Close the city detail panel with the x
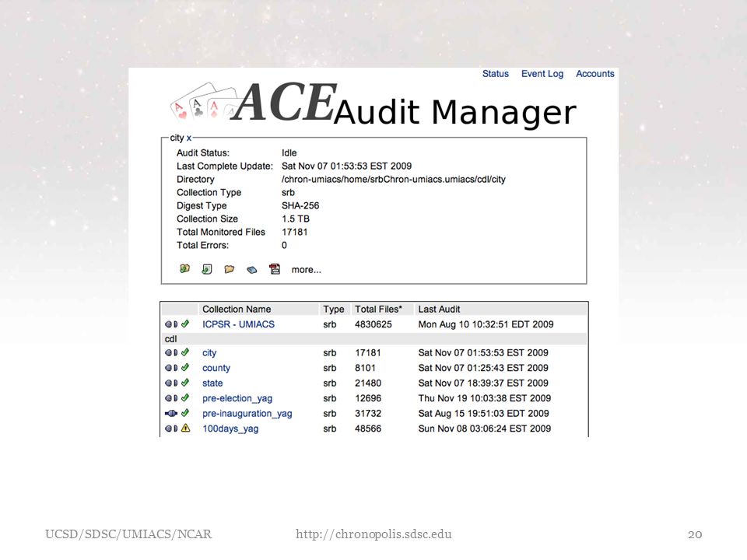Image resolution: width=747 pixels, height=560 pixels. 188,138
